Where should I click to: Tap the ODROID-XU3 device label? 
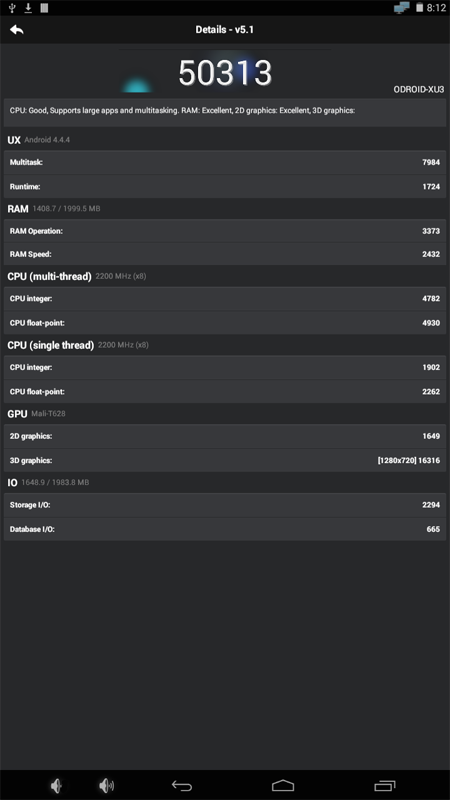[418, 89]
